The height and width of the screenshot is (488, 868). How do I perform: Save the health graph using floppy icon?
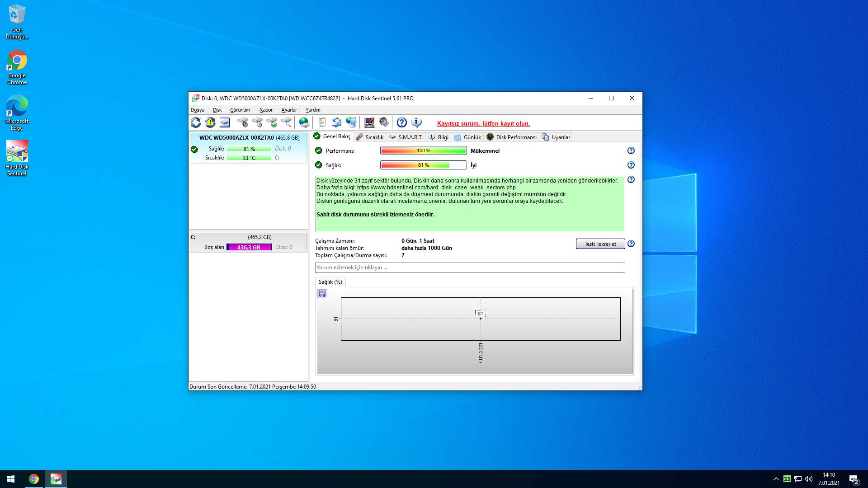[x=322, y=294]
